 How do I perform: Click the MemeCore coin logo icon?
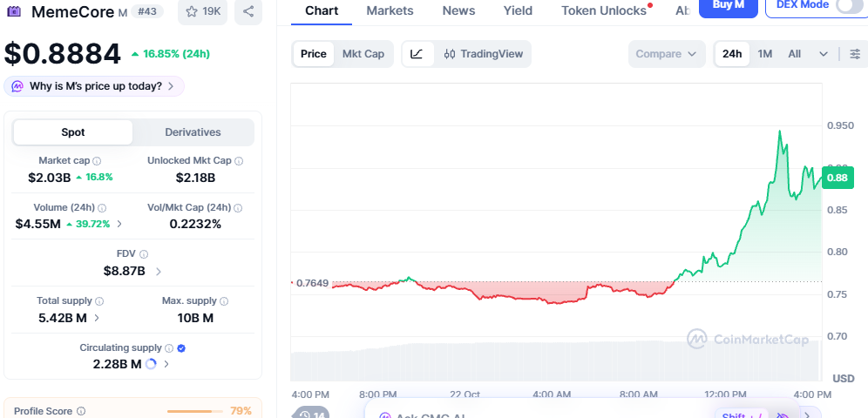click(14, 11)
